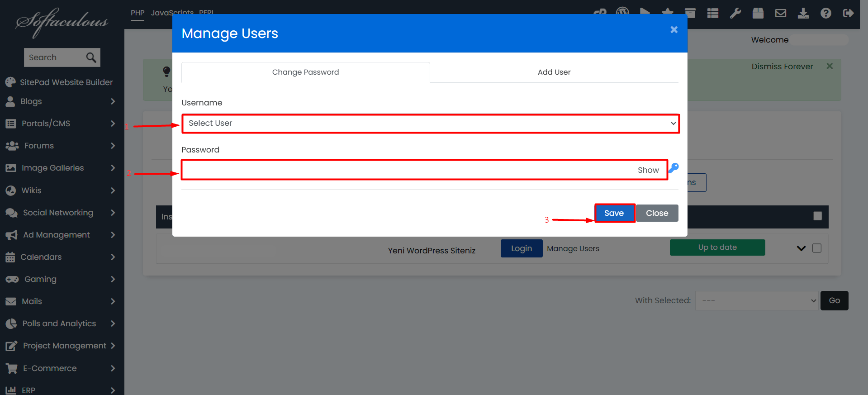Select the Change Password tab

point(305,72)
